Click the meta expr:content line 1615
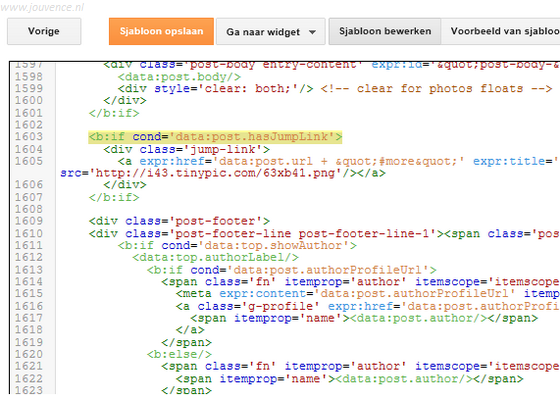Screen dimensions: 560x400 (x=368, y=294)
